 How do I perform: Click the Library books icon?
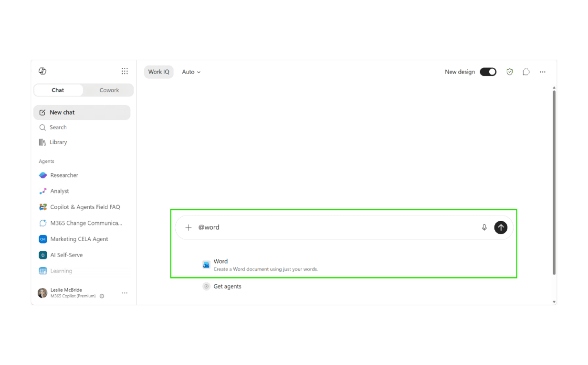(42, 142)
